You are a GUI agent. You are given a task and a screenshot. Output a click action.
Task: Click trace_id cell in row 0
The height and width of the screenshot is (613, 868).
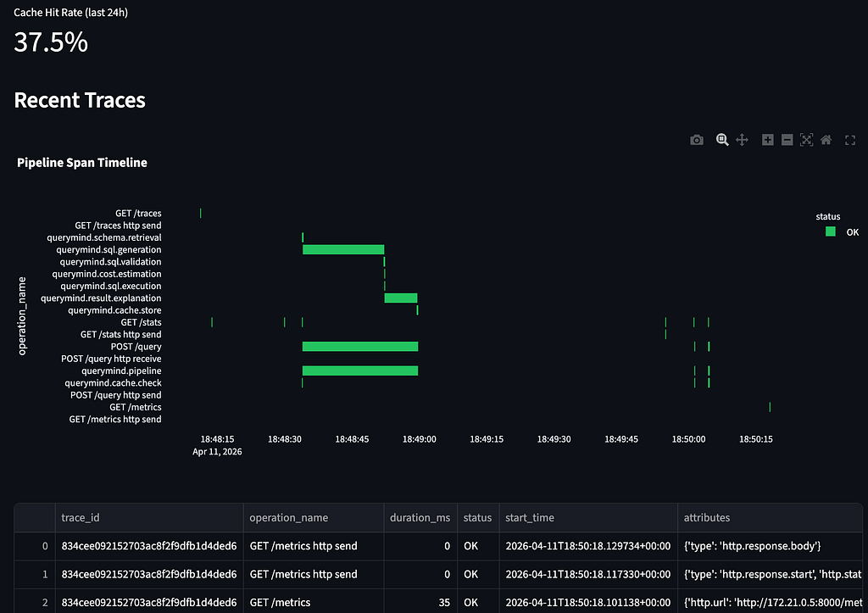(x=149, y=546)
